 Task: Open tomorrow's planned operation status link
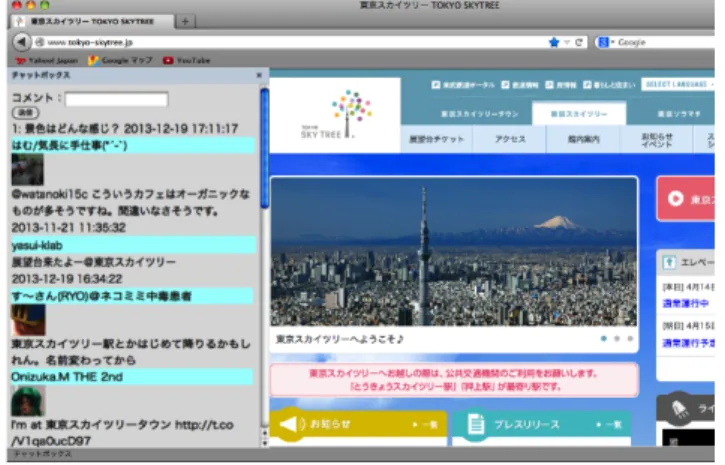coord(688,343)
